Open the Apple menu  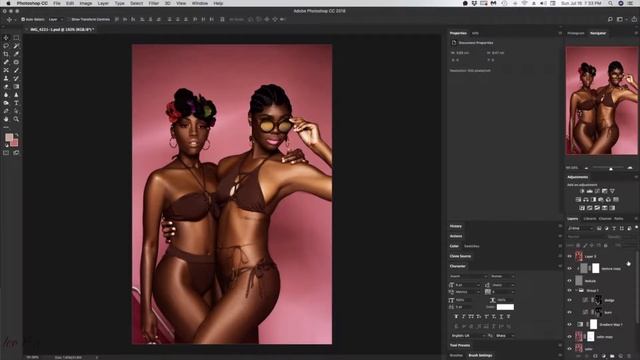[8, 3]
